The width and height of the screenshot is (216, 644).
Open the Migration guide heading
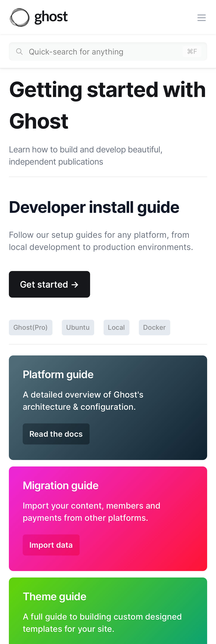click(x=61, y=485)
